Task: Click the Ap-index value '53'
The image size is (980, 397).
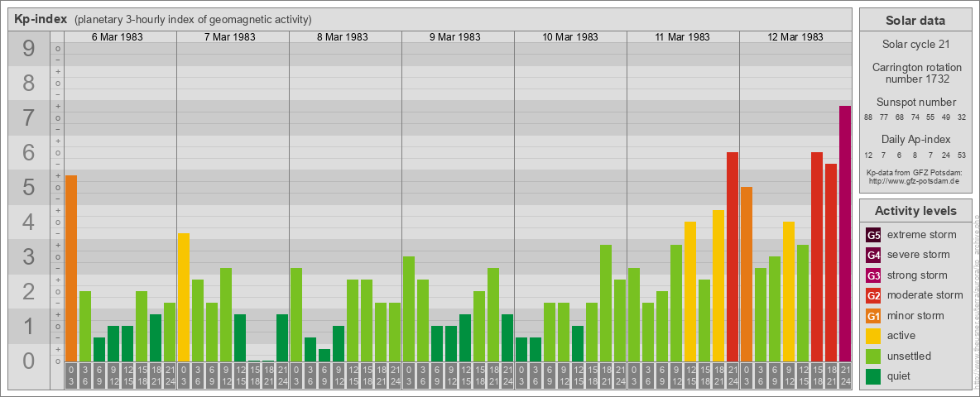Action: (x=962, y=155)
